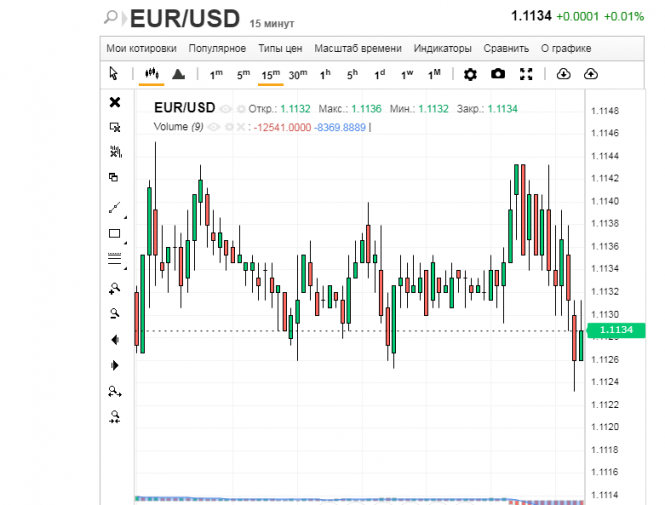Screen dimensions: 665x505
Task: Zoom in with magnifier plus icon
Action: pos(115,288)
